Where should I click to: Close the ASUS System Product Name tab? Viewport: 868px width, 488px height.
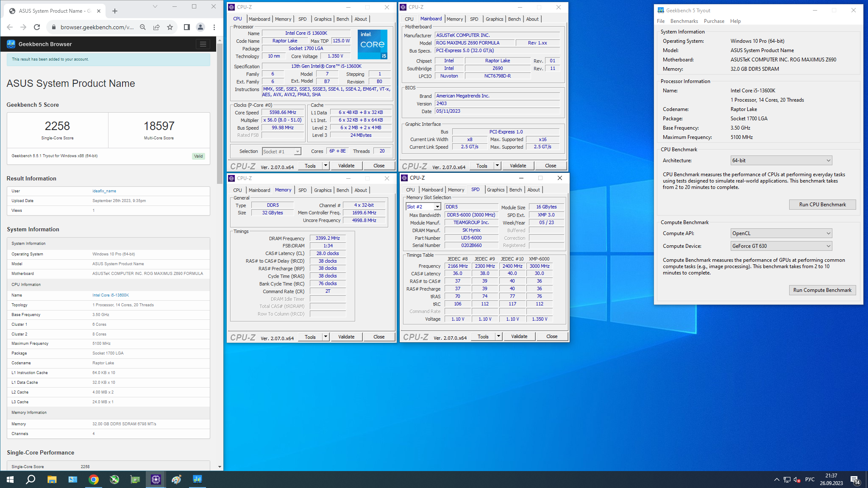point(99,11)
